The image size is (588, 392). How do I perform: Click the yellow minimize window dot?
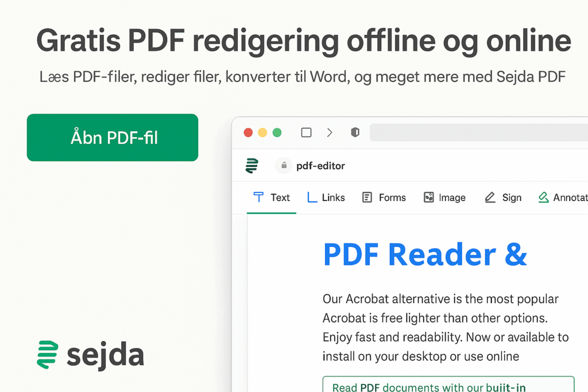(262, 133)
